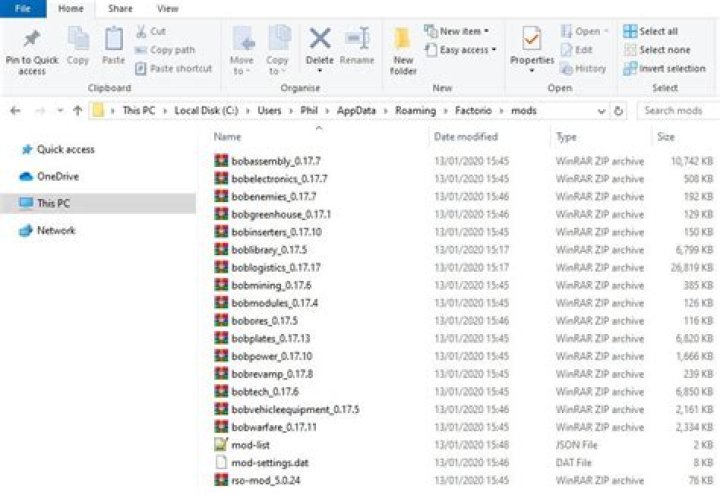This screenshot has width=720, height=495.
Task: Click Local Disk (C:) in the address path
Action: [206, 111]
